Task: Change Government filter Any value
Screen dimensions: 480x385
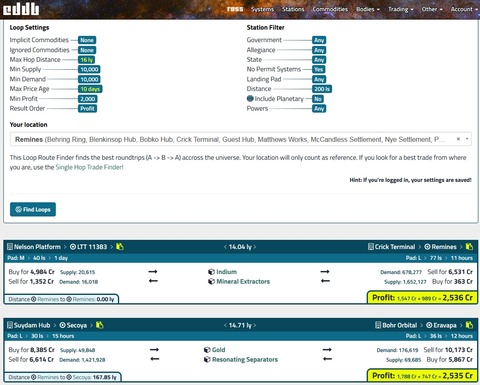Action: (319, 40)
